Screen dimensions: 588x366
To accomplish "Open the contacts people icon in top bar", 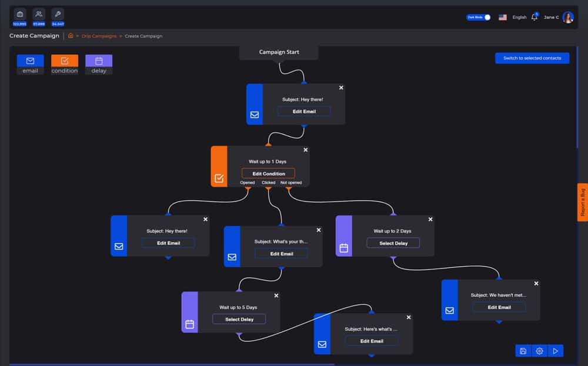I will pos(39,14).
